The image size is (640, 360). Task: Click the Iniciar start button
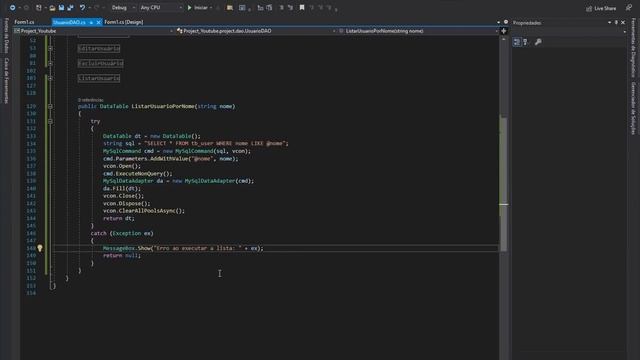198,8
